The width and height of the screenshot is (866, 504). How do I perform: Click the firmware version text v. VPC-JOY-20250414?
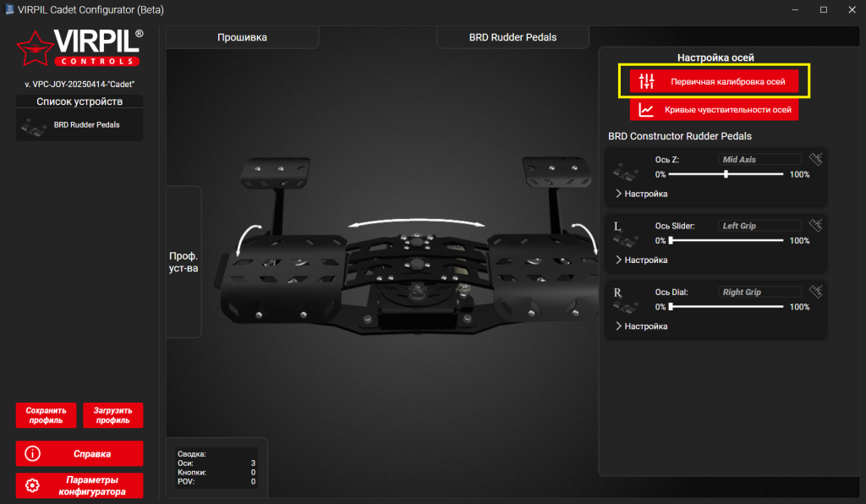tap(79, 85)
